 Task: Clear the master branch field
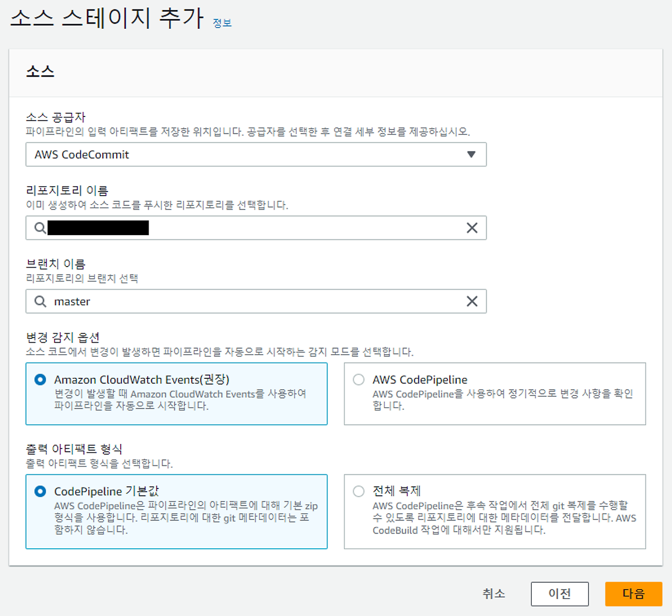coord(471,301)
